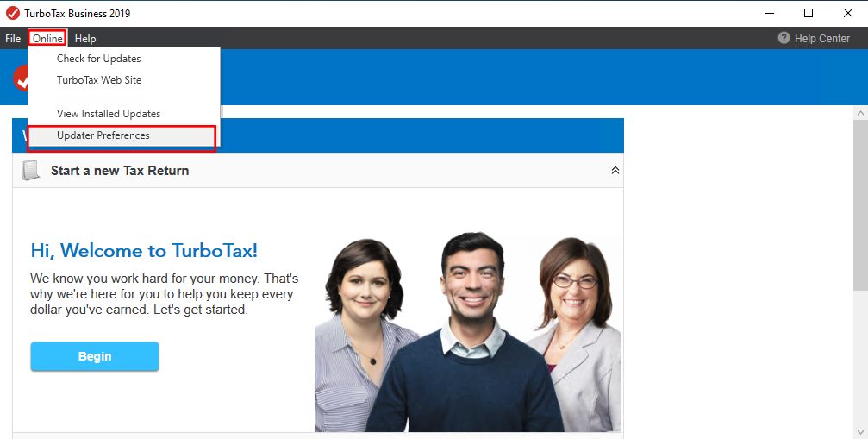The width and height of the screenshot is (868, 439).
Task: Maximize the TurboTax Business window
Action: coord(809,13)
